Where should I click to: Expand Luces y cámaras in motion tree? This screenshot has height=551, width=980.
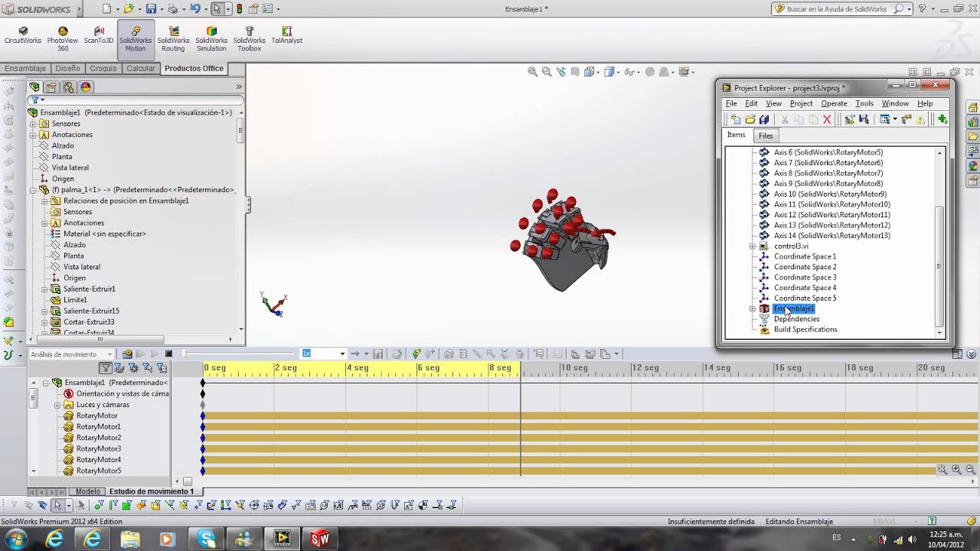tap(57, 405)
